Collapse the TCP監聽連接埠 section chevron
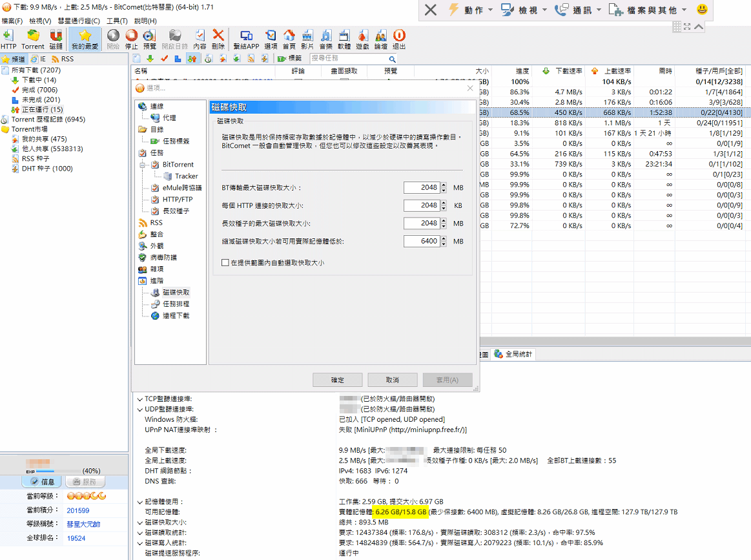 139,399
